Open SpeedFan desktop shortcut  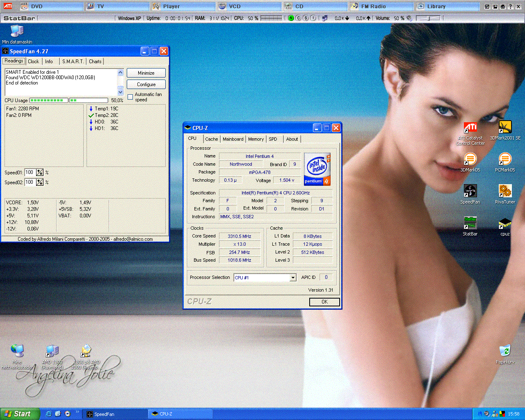[x=470, y=194]
